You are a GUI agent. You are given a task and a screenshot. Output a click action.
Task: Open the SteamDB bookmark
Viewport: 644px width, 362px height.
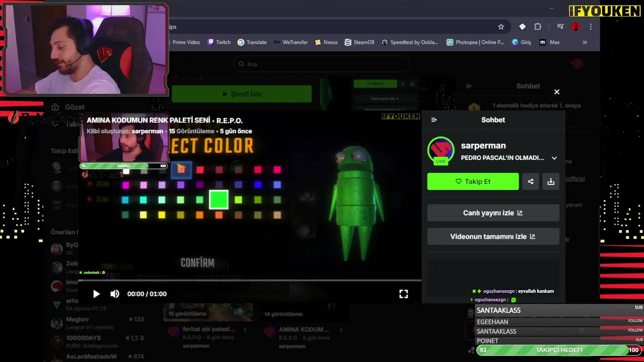pos(359,42)
